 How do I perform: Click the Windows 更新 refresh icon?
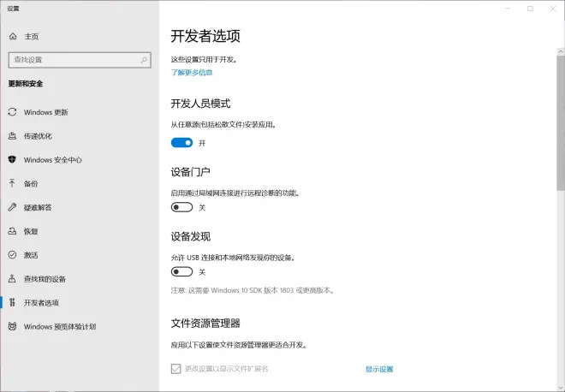point(12,112)
